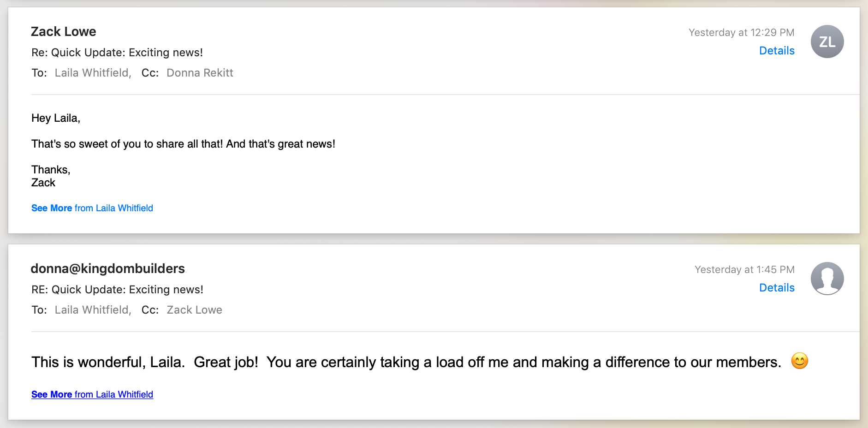The width and height of the screenshot is (868, 428).
Task: Open Details on Donna's email
Action: click(777, 288)
